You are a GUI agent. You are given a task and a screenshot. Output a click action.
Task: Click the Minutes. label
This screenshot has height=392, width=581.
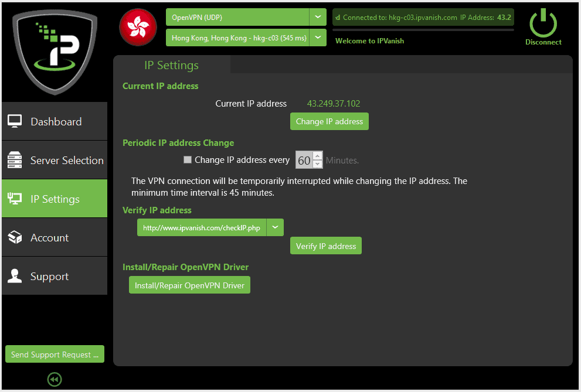pyautogui.click(x=342, y=161)
